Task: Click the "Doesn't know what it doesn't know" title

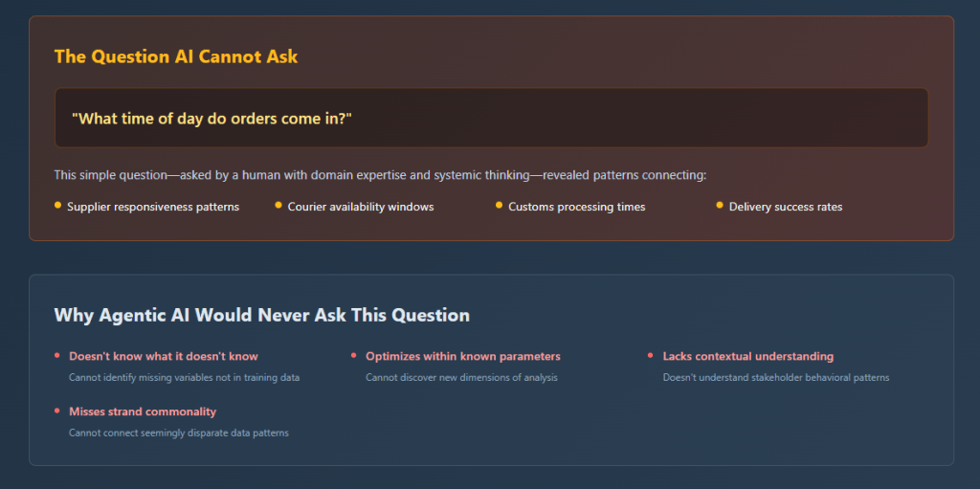Action: point(164,356)
